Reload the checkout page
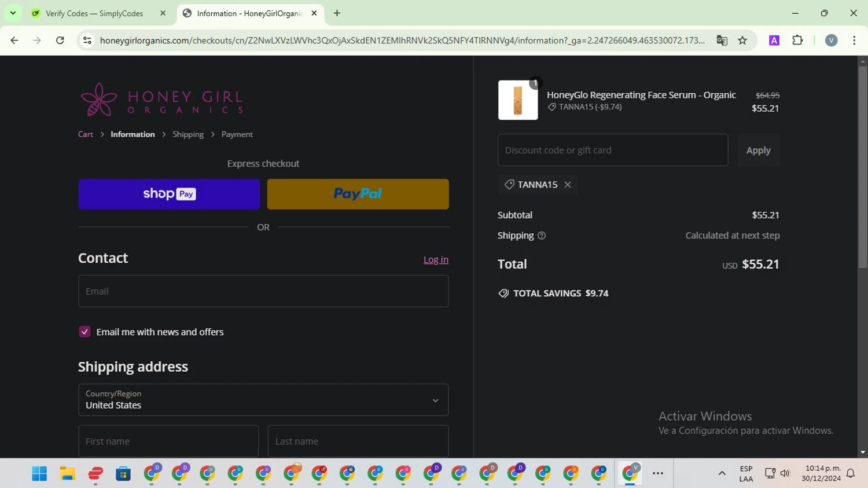This screenshot has height=488, width=868. click(60, 41)
